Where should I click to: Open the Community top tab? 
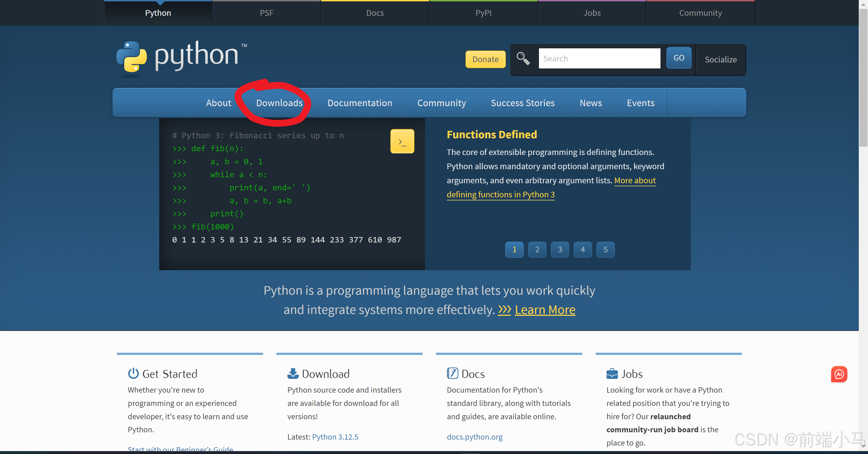click(x=701, y=13)
